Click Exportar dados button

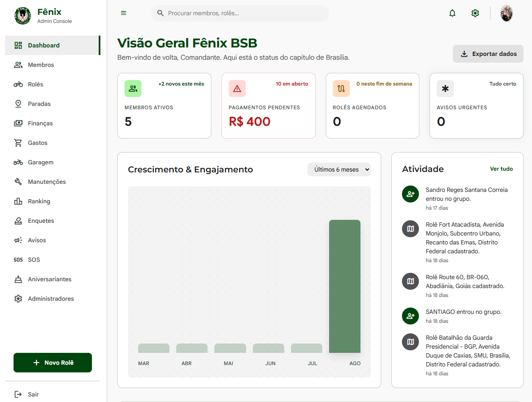click(x=488, y=54)
